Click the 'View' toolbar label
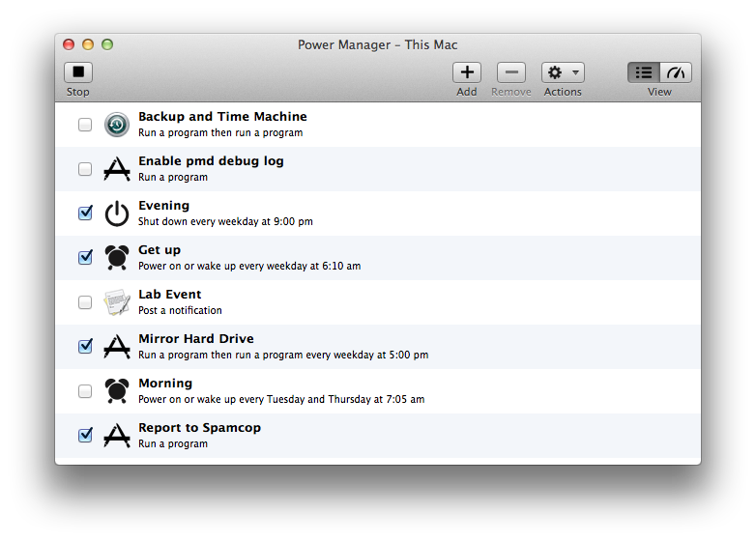Image resolution: width=756 pixels, height=541 pixels. (x=659, y=92)
